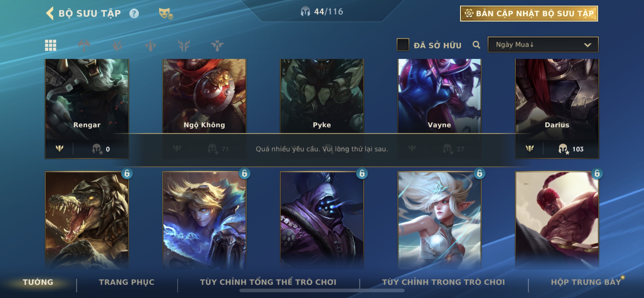Click Rengar's mastery helmet icon
The height and width of the screenshot is (298, 644).
pyautogui.click(x=97, y=149)
